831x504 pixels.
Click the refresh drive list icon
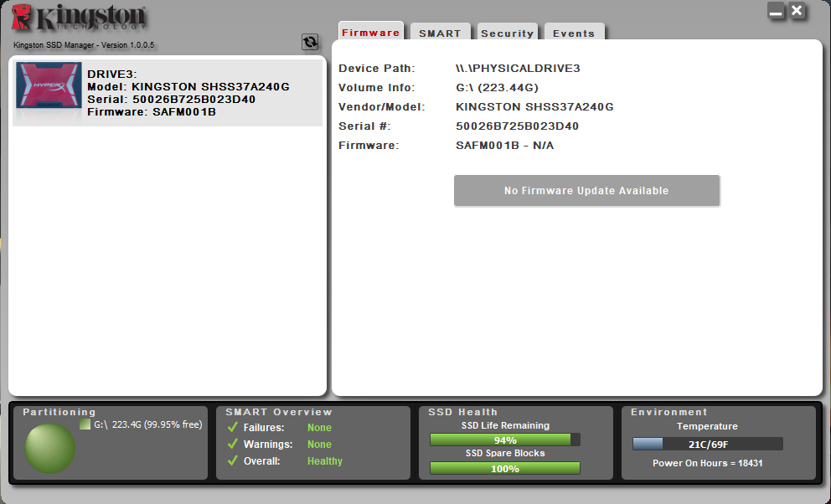click(x=310, y=42)
